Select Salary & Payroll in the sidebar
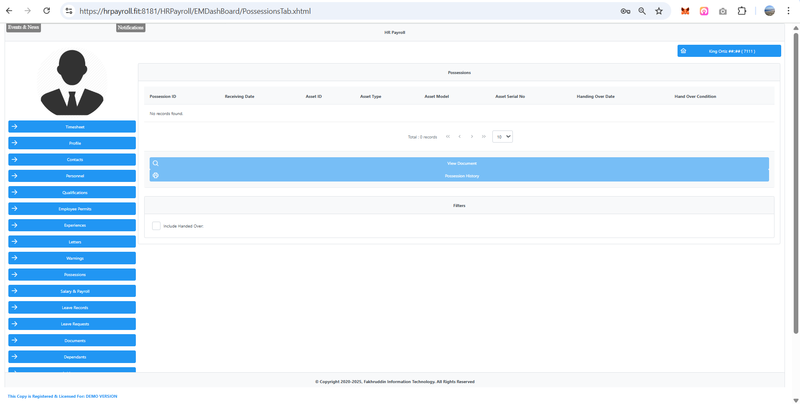This screenshot has height=404, width=800. coord(72,291)
